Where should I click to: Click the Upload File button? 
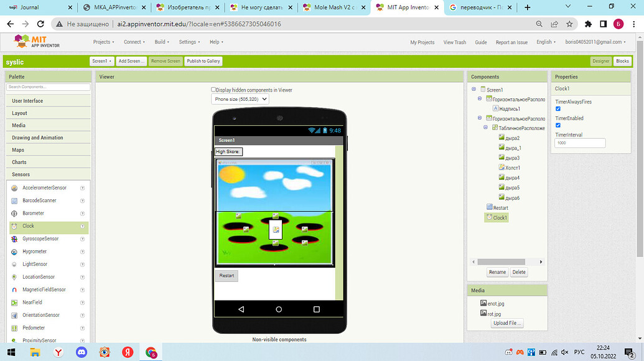coord(507,323)
